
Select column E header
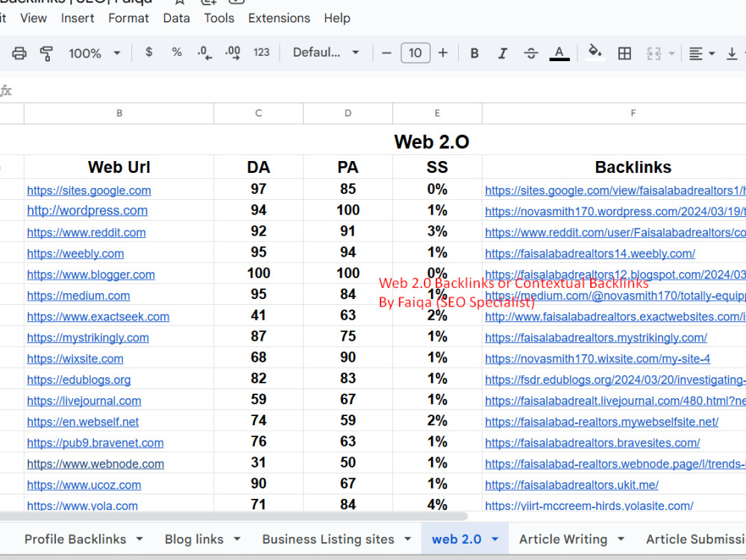click(x=437, y=113)
